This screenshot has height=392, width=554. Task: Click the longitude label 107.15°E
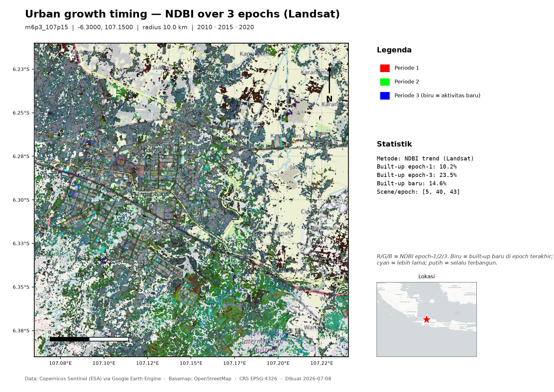pyautogui.click(x=191, y=363)
